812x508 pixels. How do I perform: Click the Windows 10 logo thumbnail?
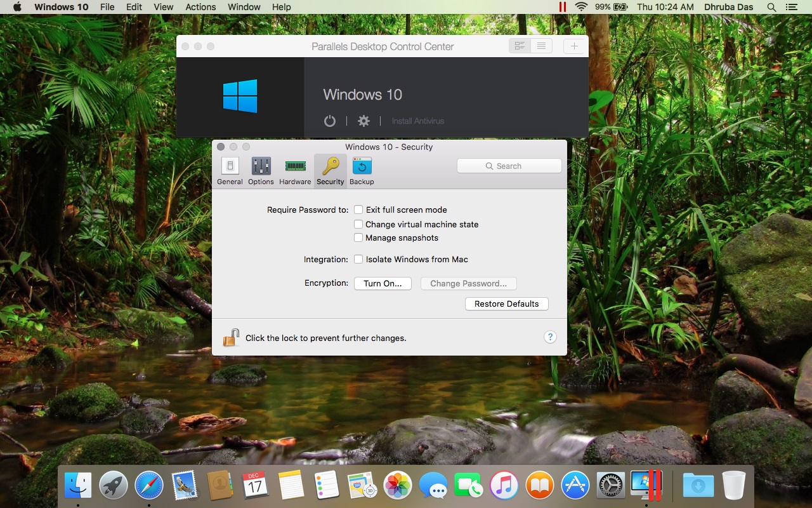click(240, 97)
